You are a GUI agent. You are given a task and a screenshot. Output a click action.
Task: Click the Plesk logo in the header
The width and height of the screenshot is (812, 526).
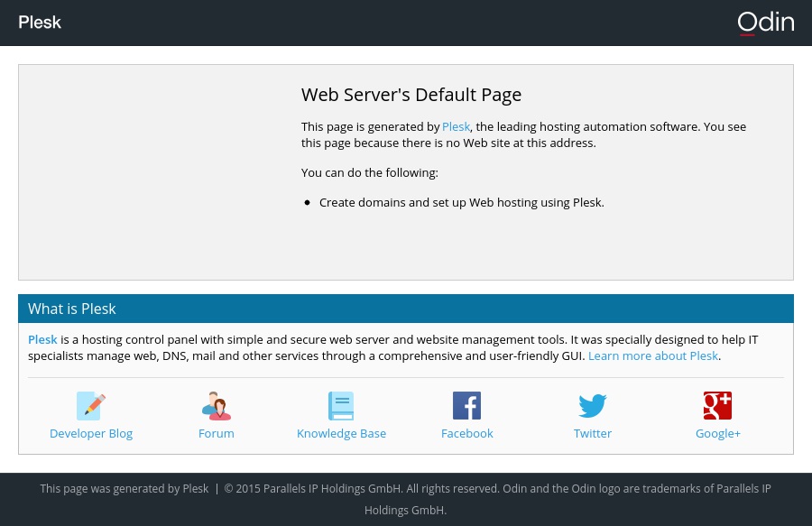pos(40,23)
